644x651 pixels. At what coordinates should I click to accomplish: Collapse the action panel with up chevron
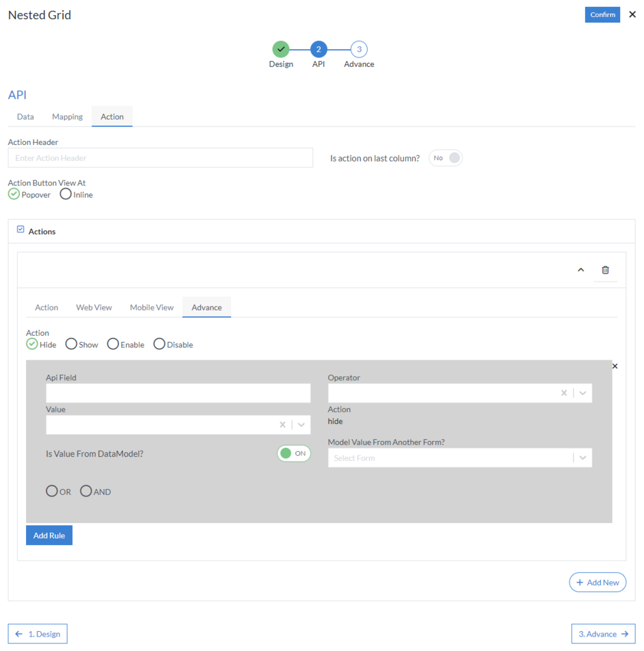point(580,270)
